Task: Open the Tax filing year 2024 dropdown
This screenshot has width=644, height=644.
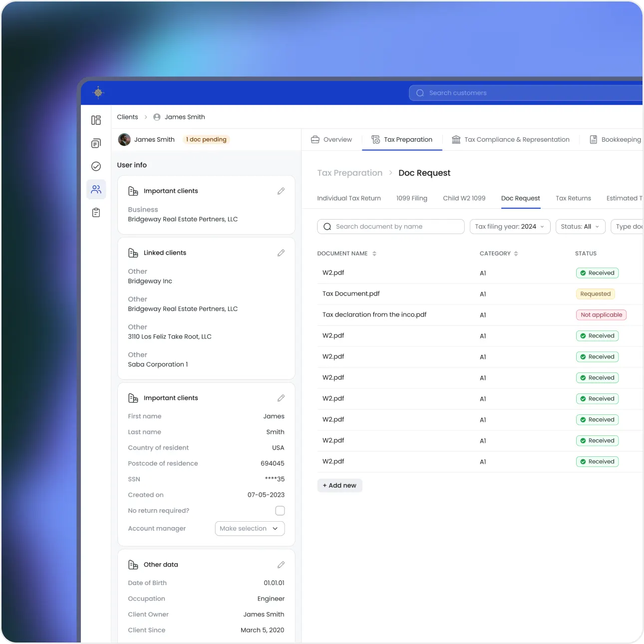Action: 509,226
